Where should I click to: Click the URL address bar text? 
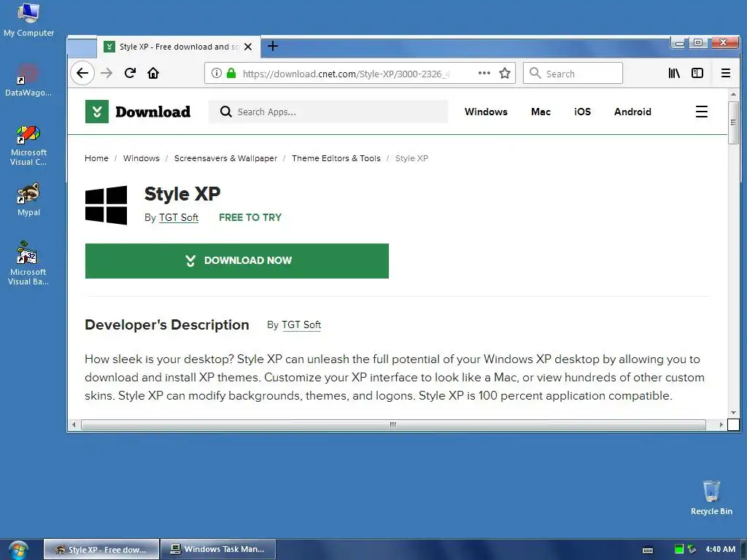coord(346,74)
